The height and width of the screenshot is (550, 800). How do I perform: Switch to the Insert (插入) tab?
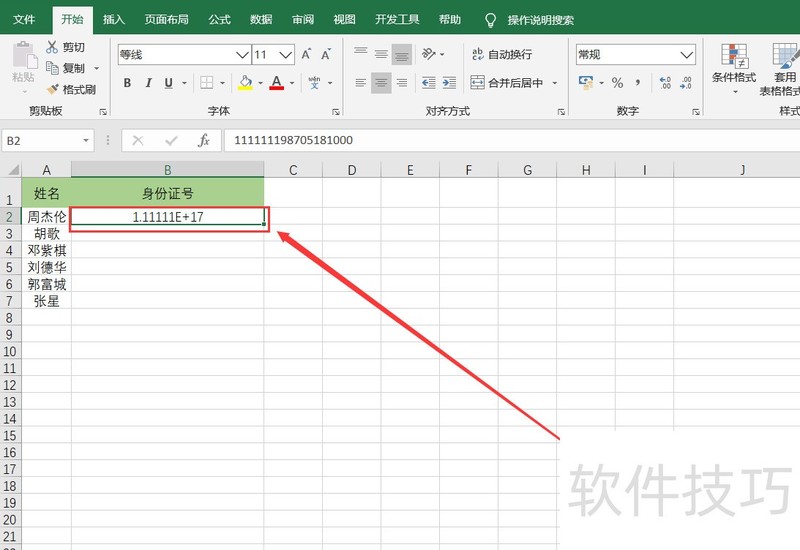pos(114,19)
